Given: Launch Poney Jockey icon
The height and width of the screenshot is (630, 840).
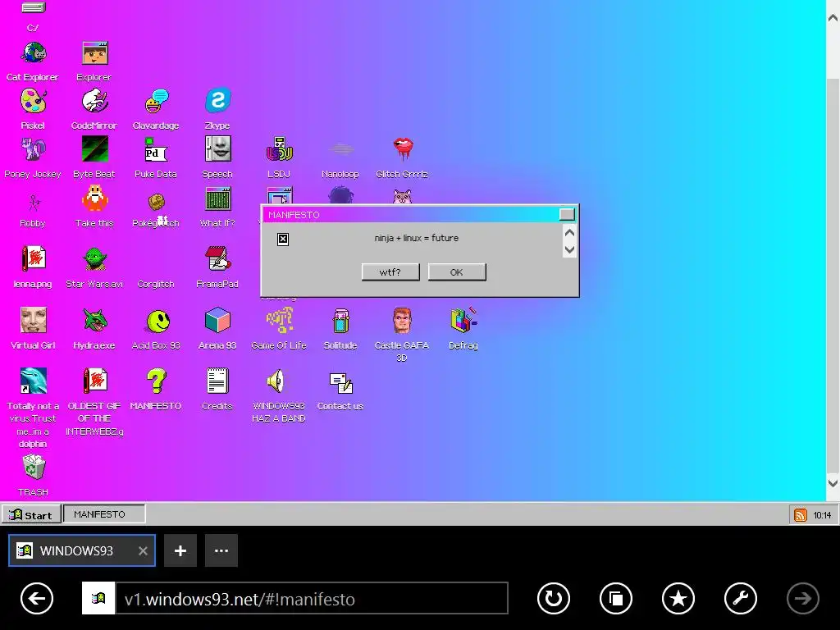Looking at the screenshot, I should pos(33,149).
